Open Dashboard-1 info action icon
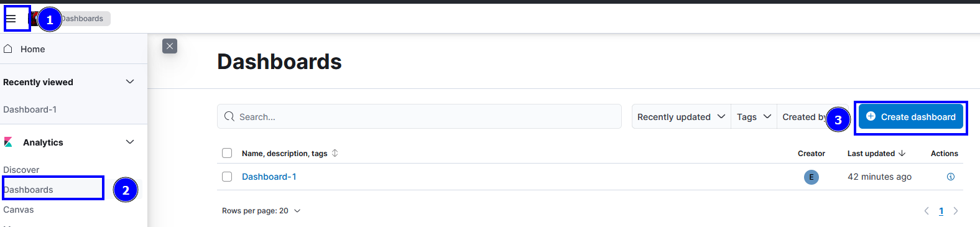Image resolution: width=980 pixels, height=227 pixels. tap(950, 177)
